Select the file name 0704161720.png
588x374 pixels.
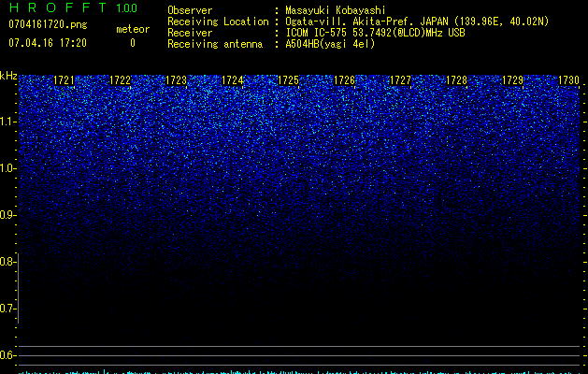point(48,24)
